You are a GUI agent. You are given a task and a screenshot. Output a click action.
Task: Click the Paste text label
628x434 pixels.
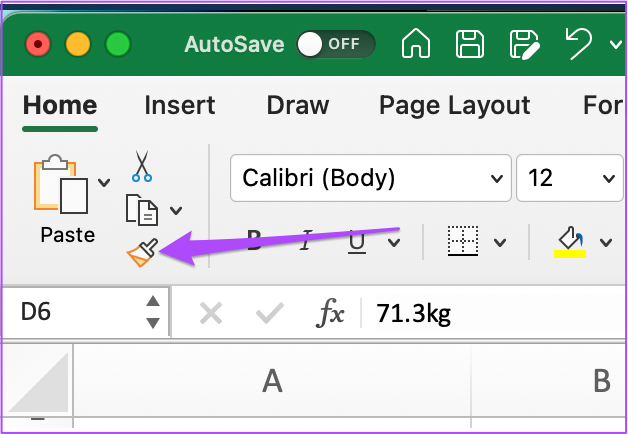pos(68,235)
